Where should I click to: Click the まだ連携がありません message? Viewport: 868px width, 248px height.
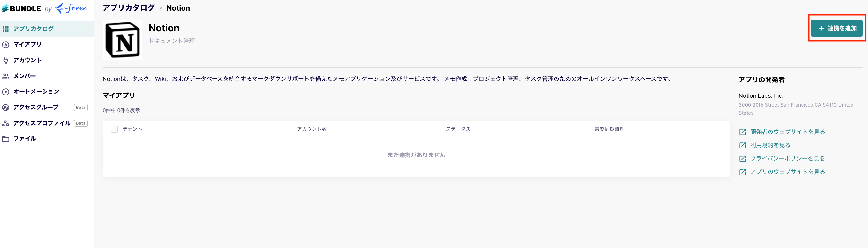(416, 155)
